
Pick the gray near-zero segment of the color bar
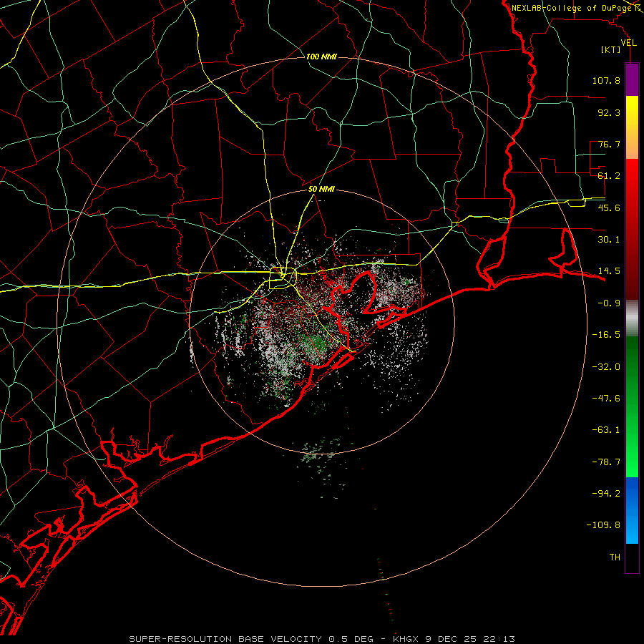coord(632,318)
